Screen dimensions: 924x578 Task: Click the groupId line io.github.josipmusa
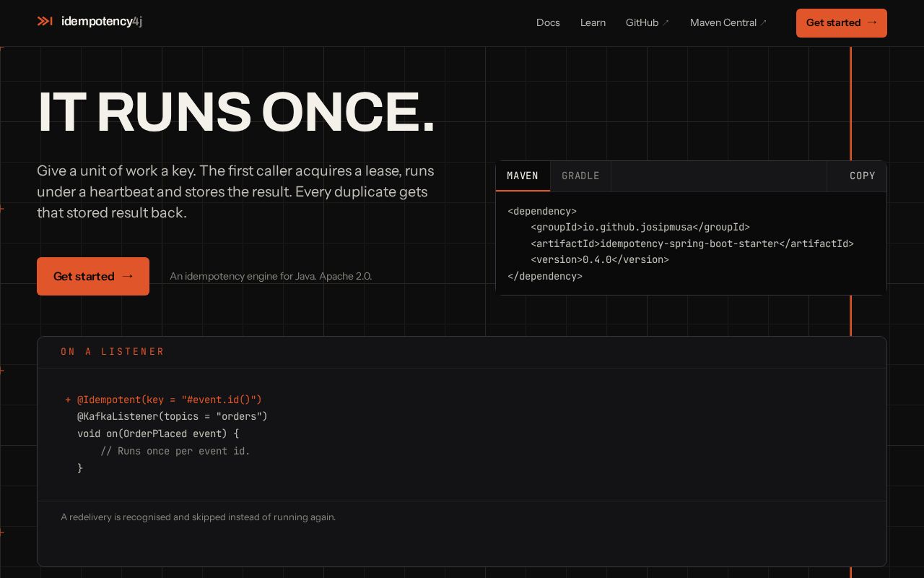(x=640, y=228)
